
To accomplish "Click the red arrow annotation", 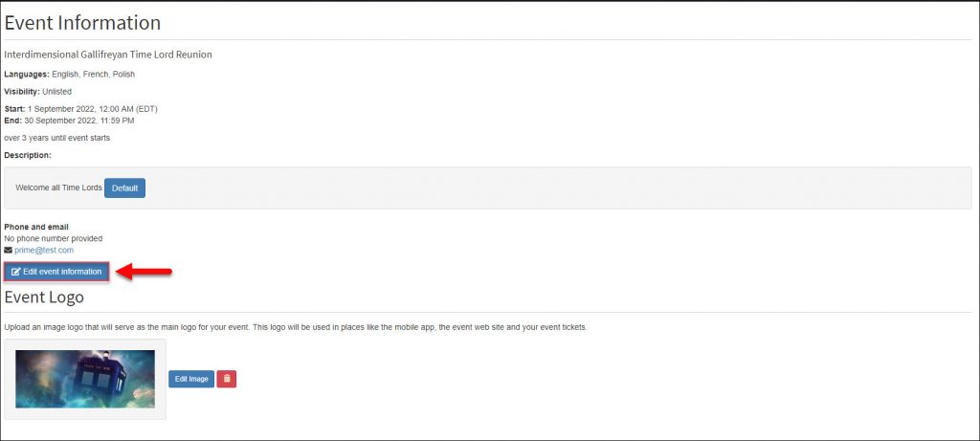I will (145, 272).
